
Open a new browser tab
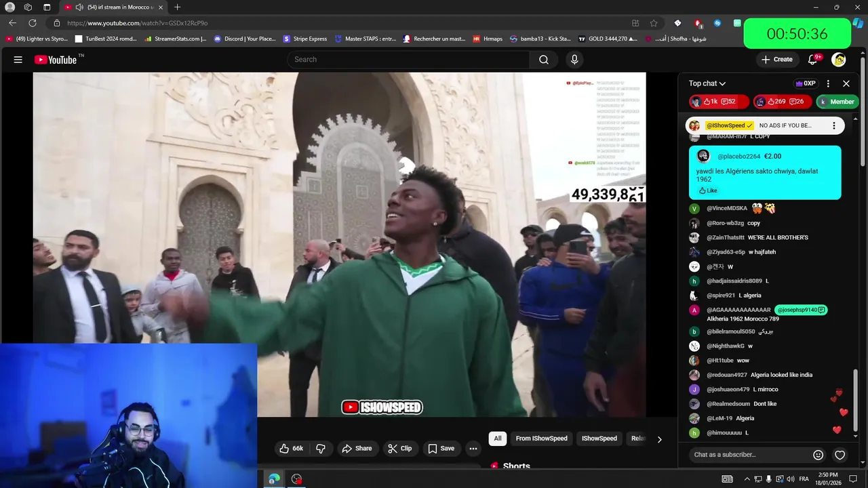(177, 7)
